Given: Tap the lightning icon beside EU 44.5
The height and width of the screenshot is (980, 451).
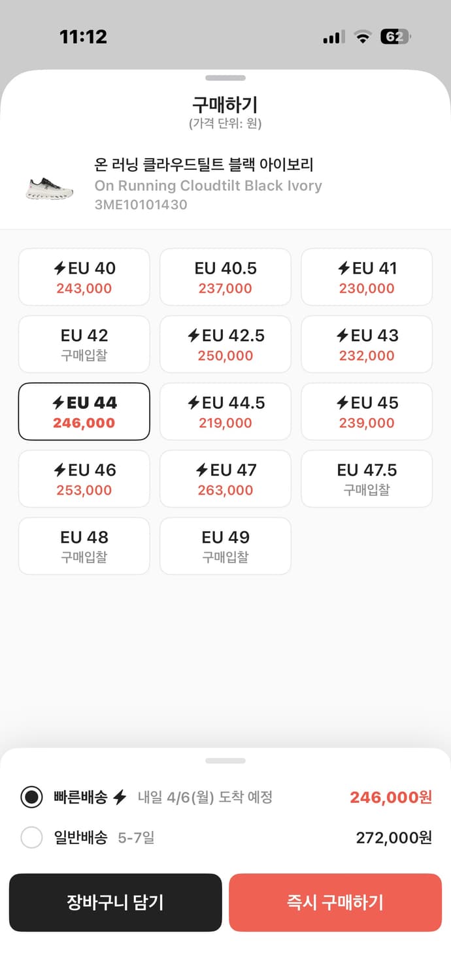Looking at the screenshot, I should (x=193, y=402).
